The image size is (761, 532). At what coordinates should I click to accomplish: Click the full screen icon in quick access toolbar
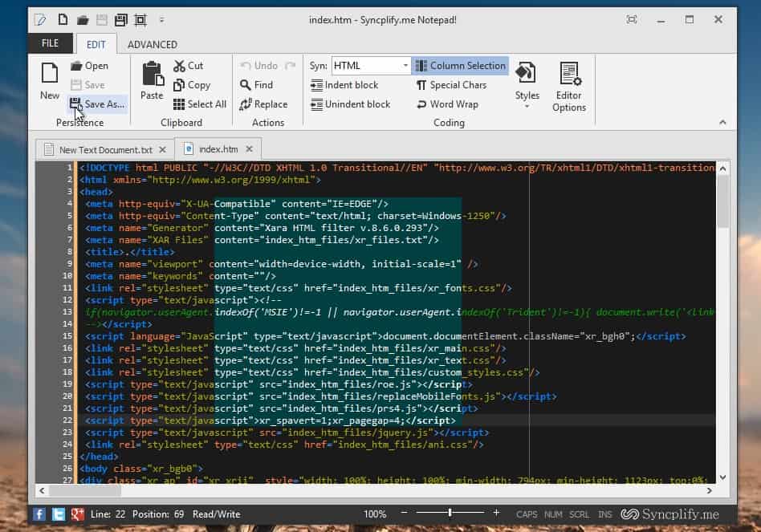pyautogui.click(x=140, y=20)
